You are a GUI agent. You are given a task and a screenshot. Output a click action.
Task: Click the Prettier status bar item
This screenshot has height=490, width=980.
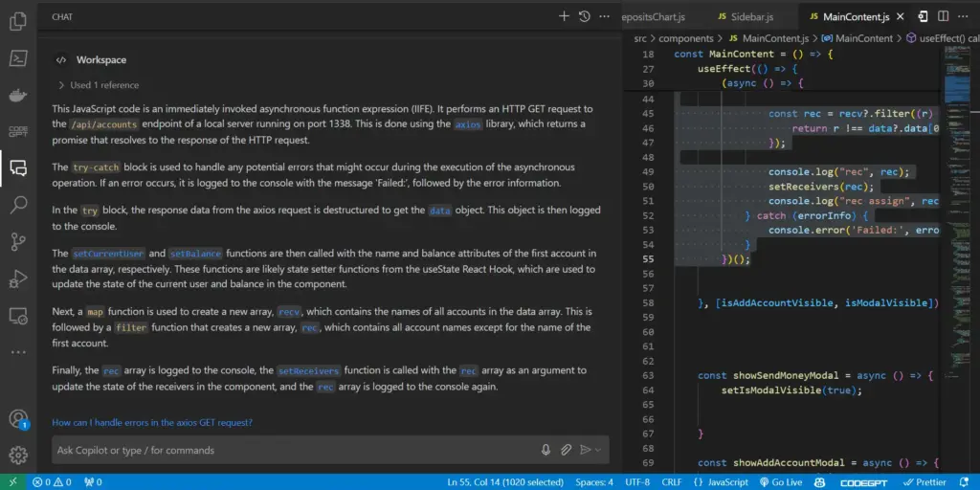[924, 482]
